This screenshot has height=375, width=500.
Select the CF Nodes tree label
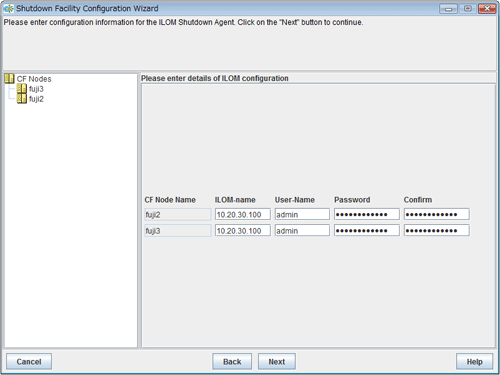(x=34, y=79)
